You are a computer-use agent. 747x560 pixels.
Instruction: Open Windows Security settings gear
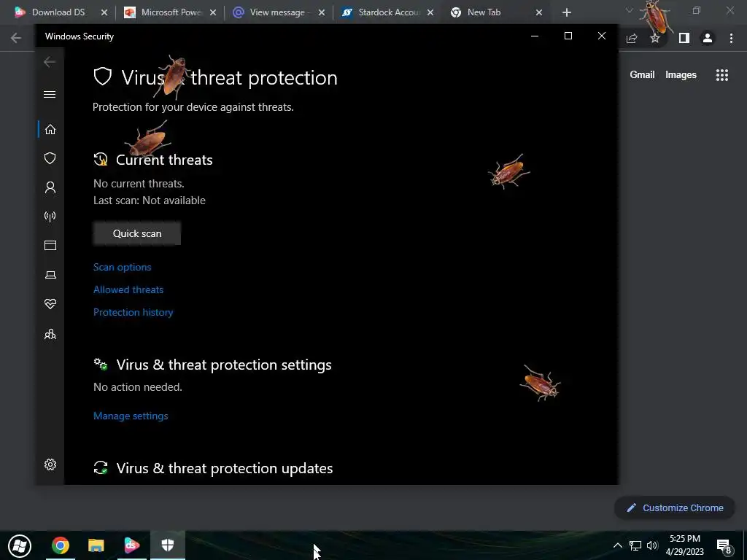(x=50, y=464)
